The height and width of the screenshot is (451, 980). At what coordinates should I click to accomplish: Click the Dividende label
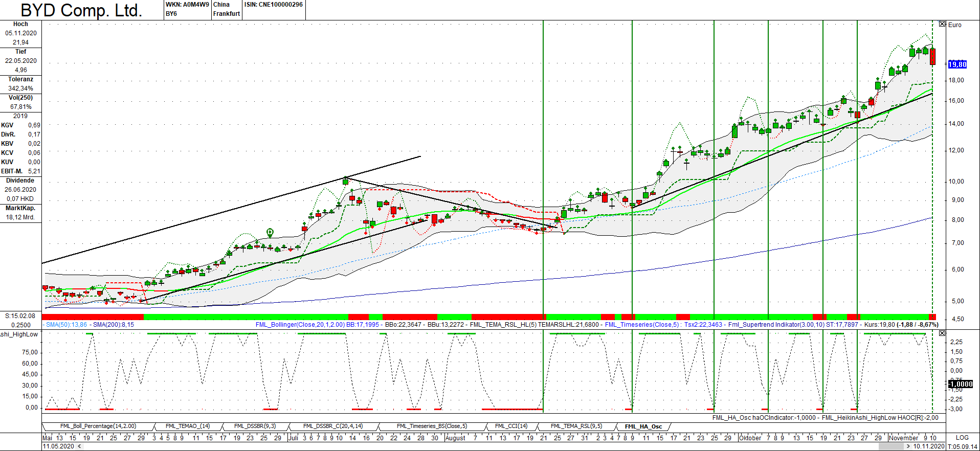click(x=20, y=181)
